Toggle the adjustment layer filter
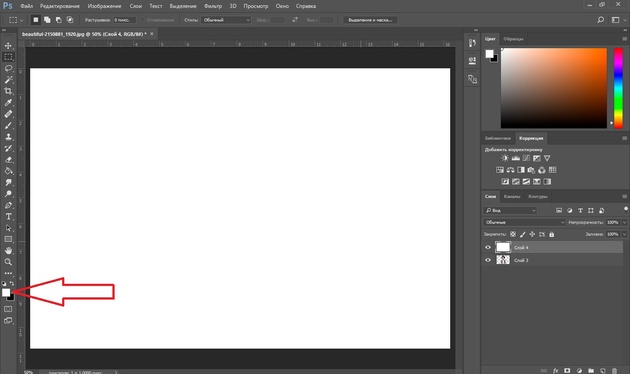The image size is (630, 374). [569, 211]
